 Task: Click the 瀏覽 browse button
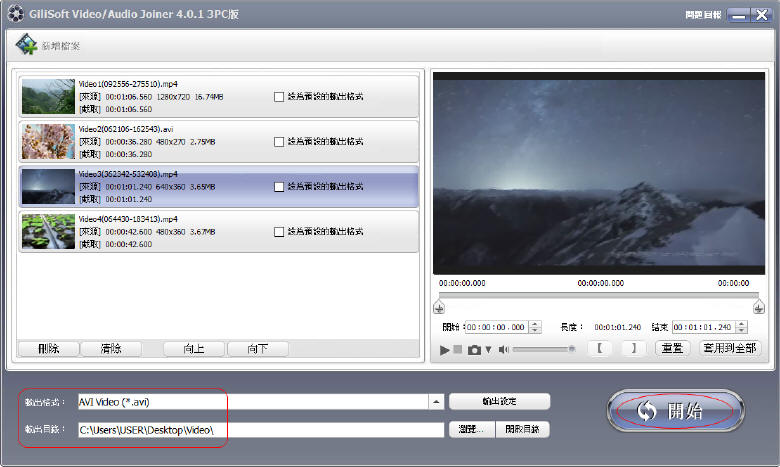[x=470, y=429]
